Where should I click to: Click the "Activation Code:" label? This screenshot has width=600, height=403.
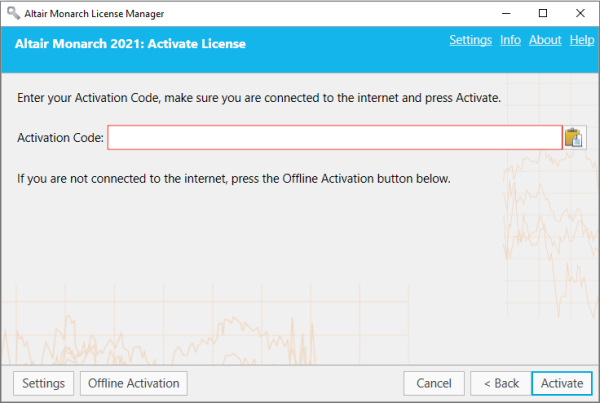click(x=60, y=138)
